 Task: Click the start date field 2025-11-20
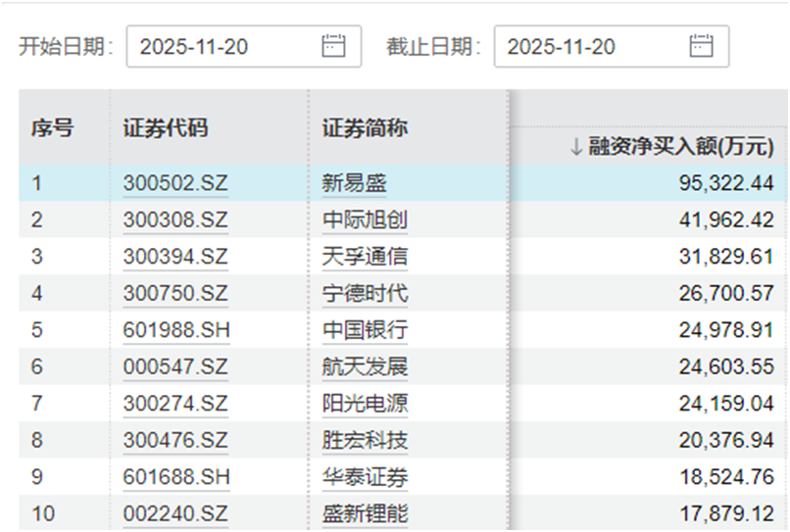(244, 46)
